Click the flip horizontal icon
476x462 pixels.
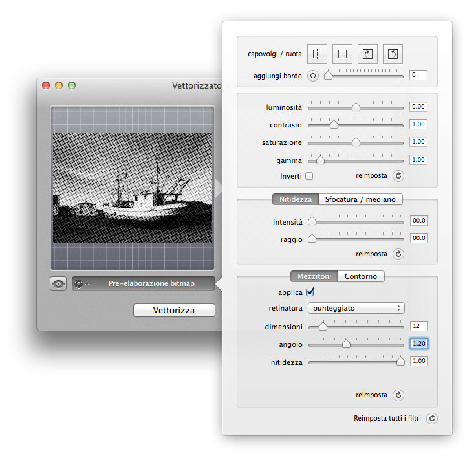point(318,53)
